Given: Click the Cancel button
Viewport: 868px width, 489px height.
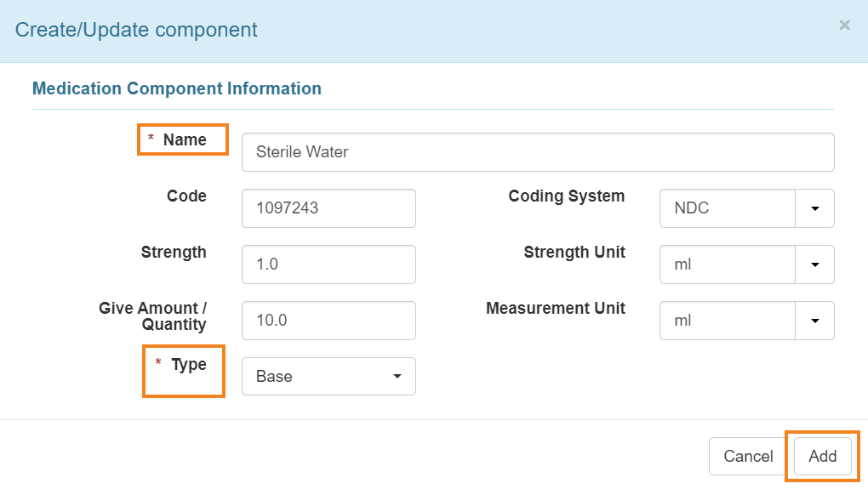Looking at the screenshot, I should (x=748, y=457).
